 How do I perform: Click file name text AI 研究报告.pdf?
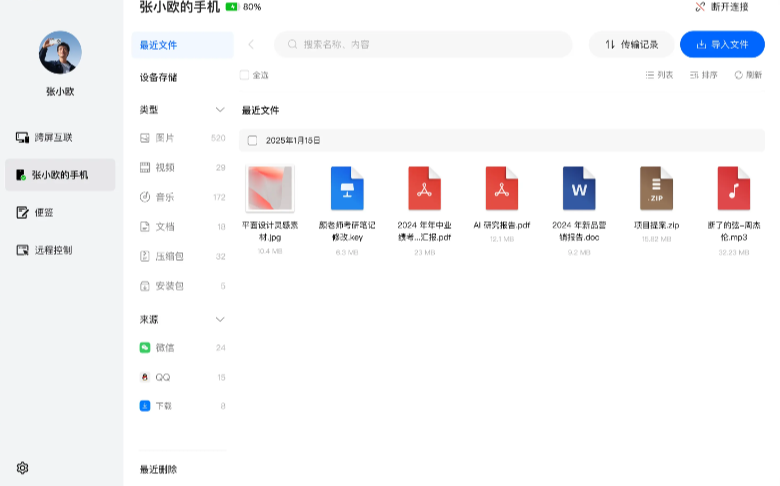(x=501, y=225)
